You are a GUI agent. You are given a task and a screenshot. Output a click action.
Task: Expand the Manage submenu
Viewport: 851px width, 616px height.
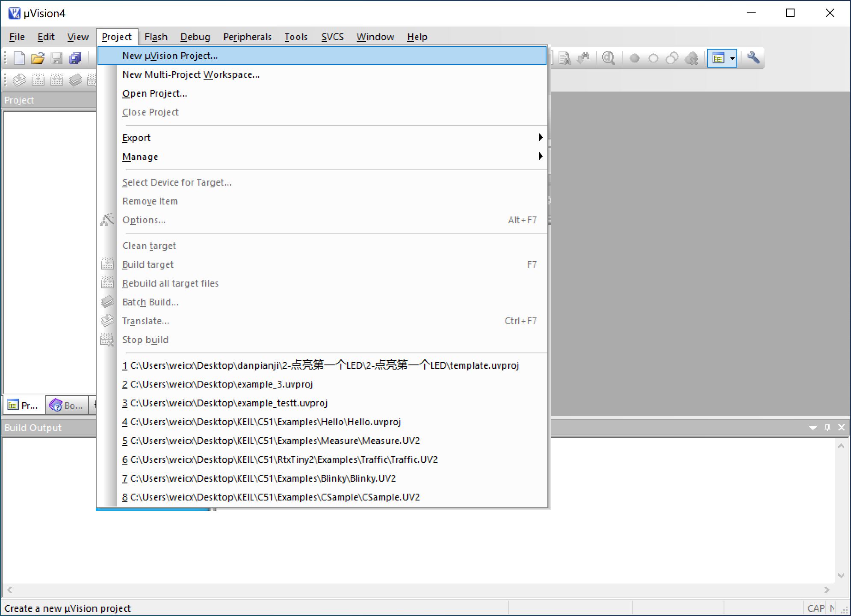pyautogui.click(x=322, y=157)
